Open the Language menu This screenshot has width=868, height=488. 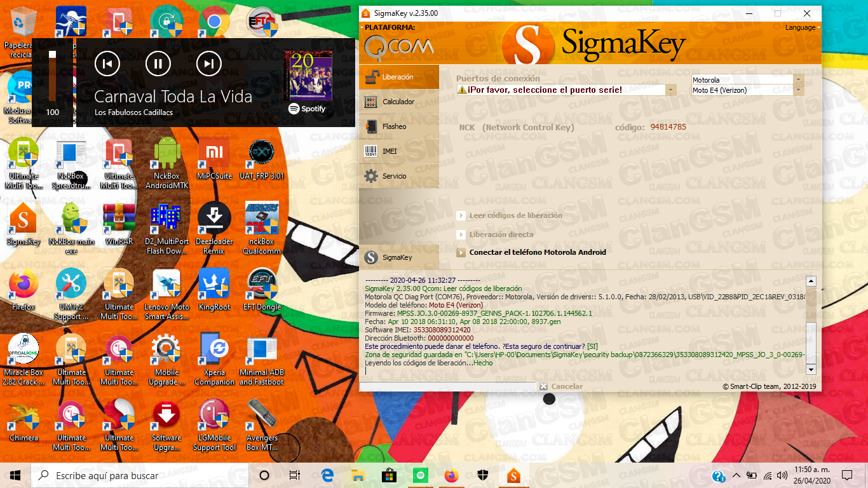click(803, 27)
